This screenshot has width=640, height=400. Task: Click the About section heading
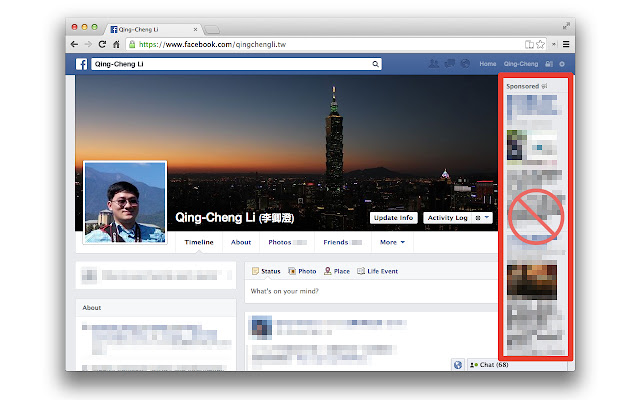[92, 307]
